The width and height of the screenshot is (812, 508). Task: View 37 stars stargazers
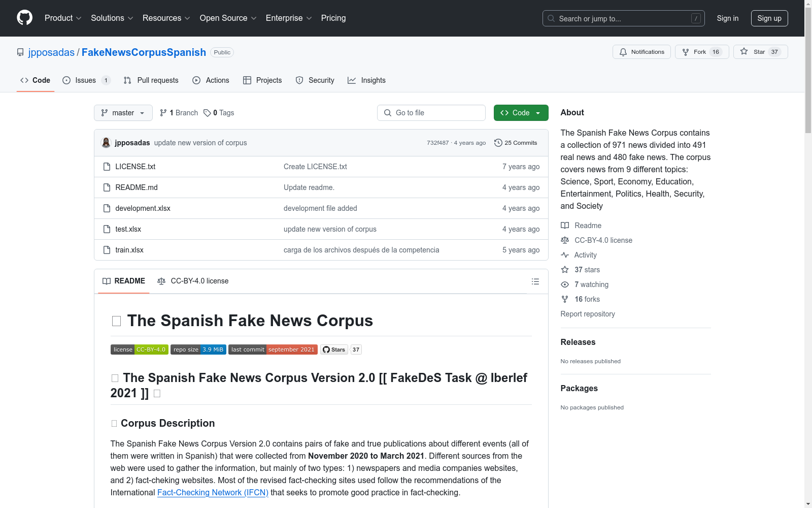coord(580,270)
